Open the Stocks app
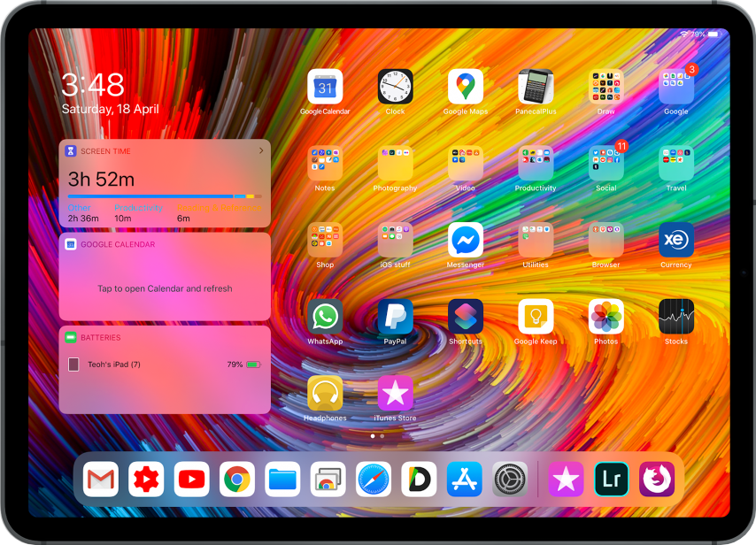The image size is (756, 545). 676,317
